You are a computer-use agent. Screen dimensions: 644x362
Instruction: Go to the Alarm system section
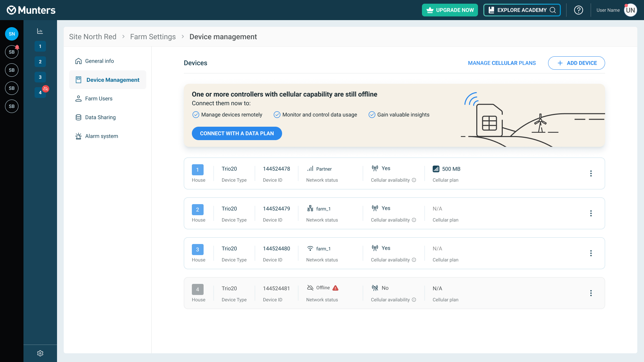point(101,136)
